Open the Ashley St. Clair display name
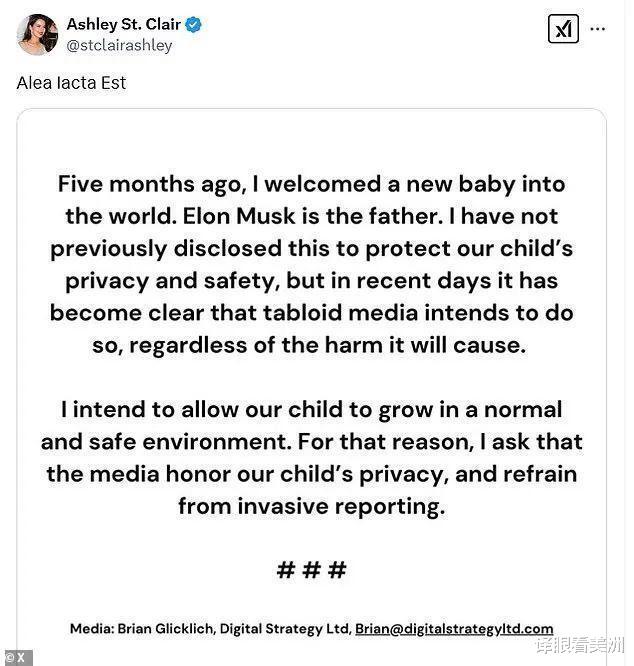The width and height of the screenshot is (634, 666). click(123, 24)
